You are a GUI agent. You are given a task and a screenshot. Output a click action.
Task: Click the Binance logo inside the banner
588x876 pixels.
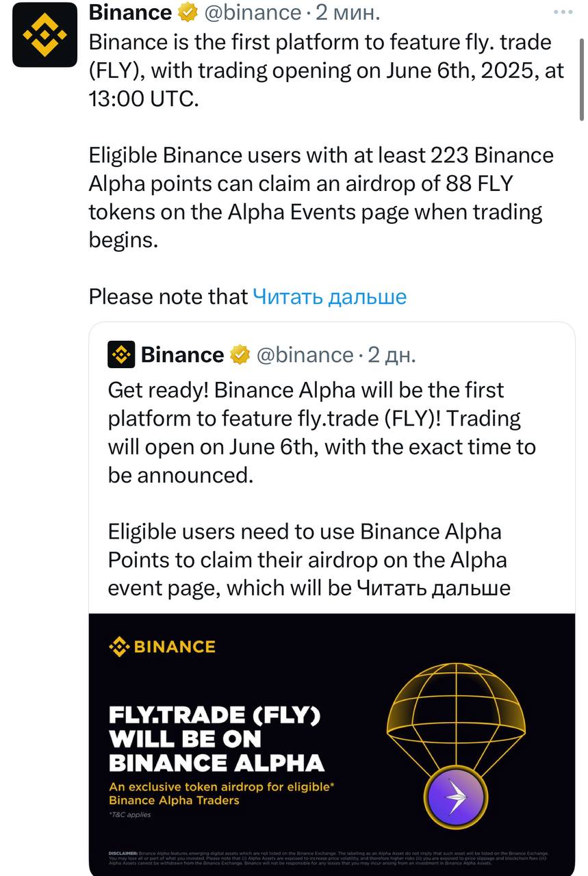pyautogui.click(x=162, y=647)
